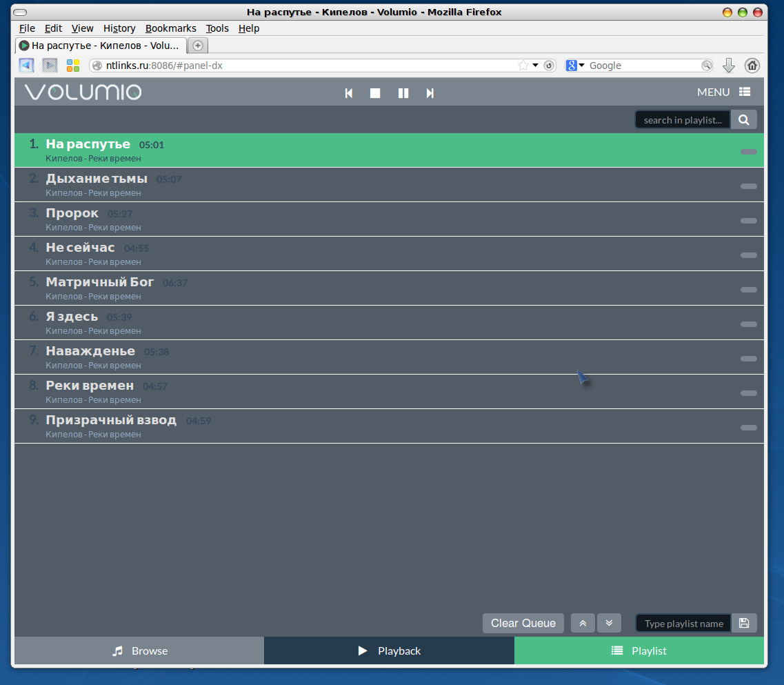
Task: Click the search box magnifier icon
Action: (x=707, y=66)
